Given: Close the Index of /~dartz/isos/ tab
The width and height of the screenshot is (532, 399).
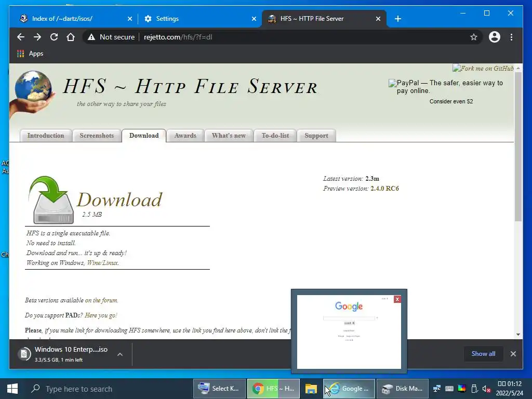Looking at the screenshot, I should (129, 19).
